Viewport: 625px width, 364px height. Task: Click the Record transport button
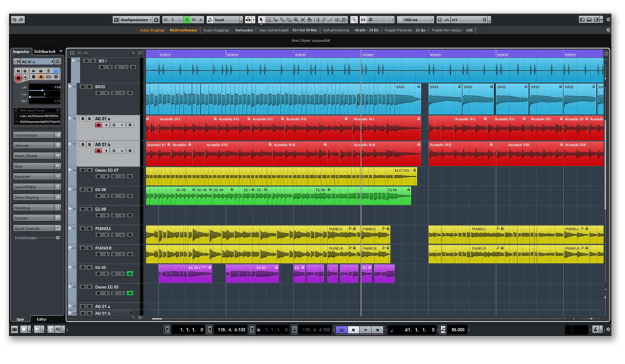378,329
